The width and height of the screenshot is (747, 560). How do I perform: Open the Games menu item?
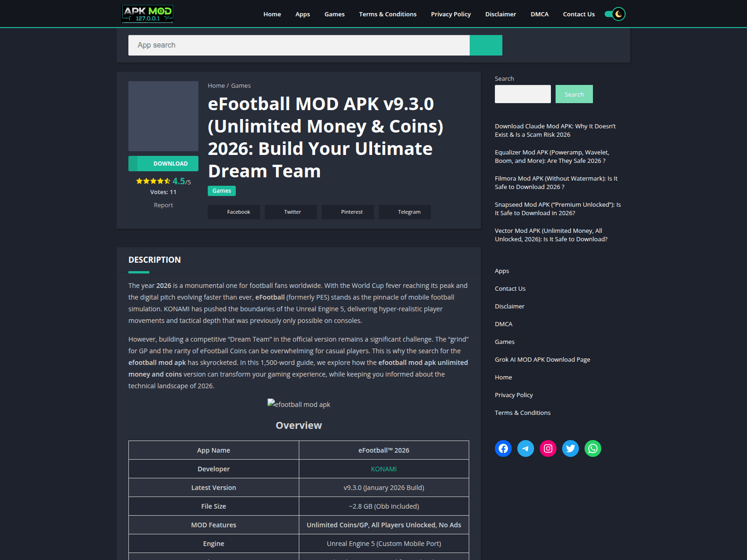coord(334,14)
